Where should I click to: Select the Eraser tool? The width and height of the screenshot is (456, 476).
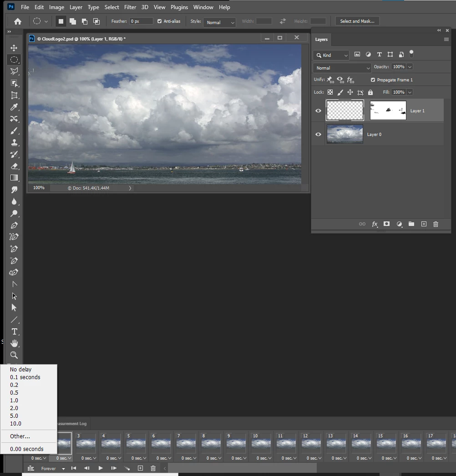pyautogui.click(x=14, y=166)
